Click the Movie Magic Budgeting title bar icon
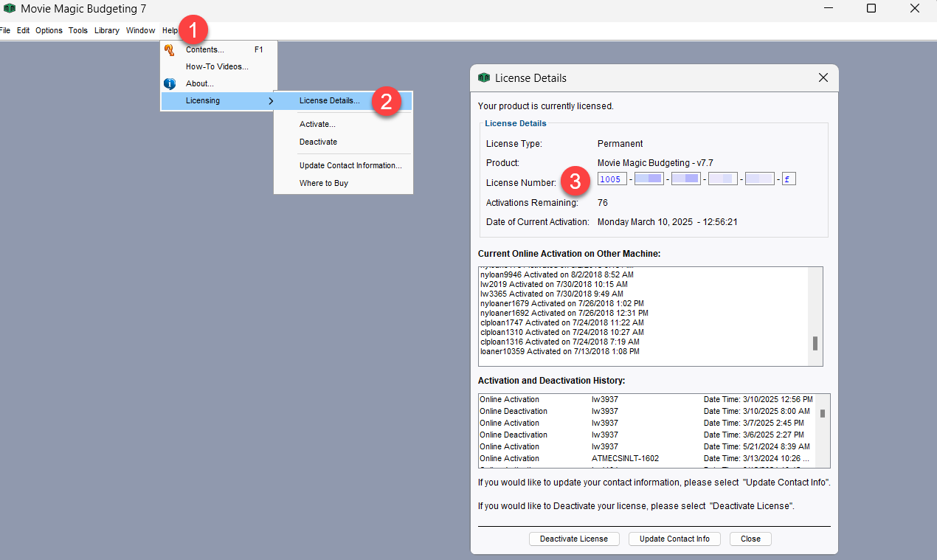The image size is (937, 560). click(10, 9)
